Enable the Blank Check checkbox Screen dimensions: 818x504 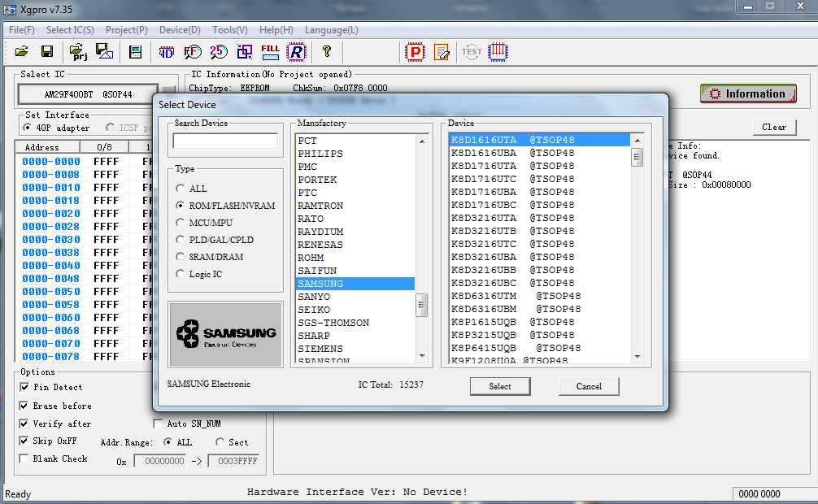pos(24,458)
